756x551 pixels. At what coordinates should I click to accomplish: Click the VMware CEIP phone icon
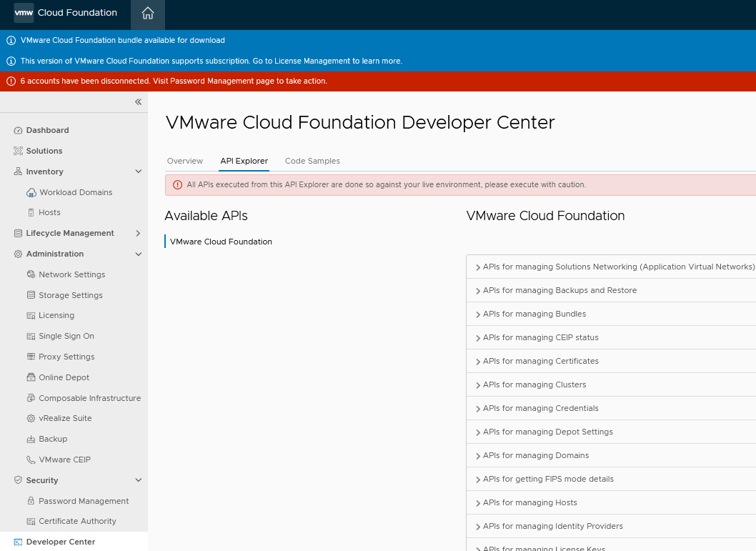click(x=31, y=460)
